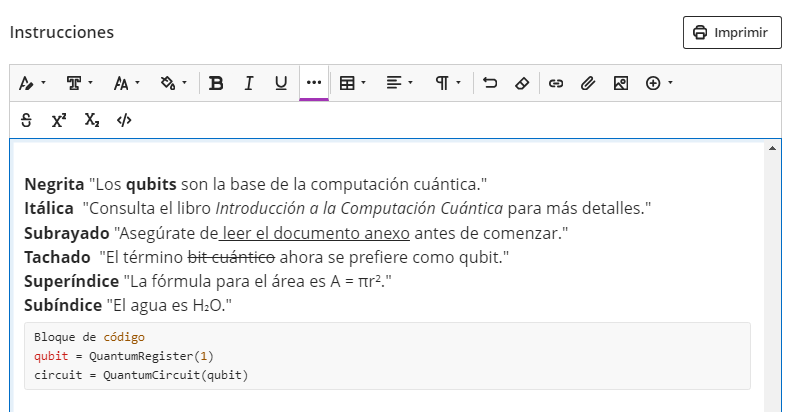Click the clear formatting eraser icon
Image resolution: width=793 pixels, height=412 pixels.
tap(520, 83)
